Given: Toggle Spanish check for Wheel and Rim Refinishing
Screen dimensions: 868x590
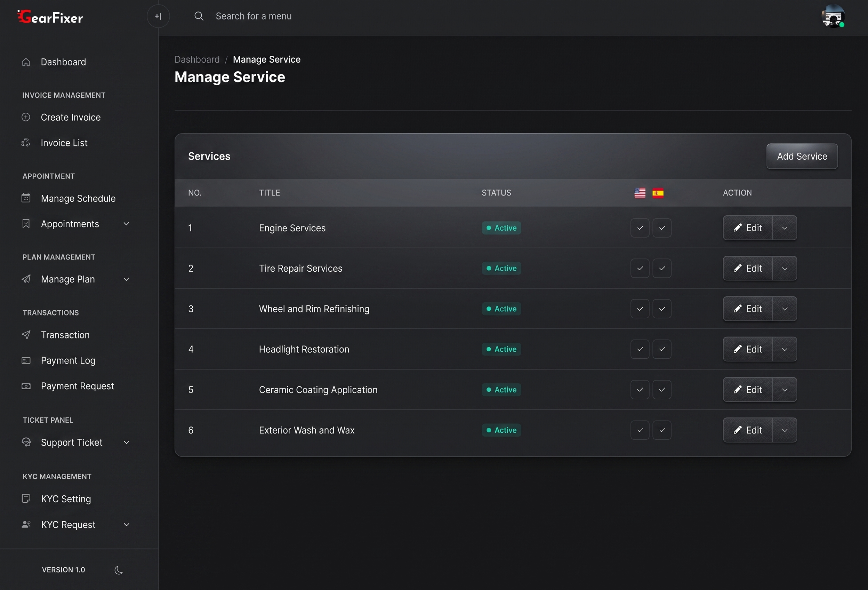Looking at the screenshot, I should [662, 309].
